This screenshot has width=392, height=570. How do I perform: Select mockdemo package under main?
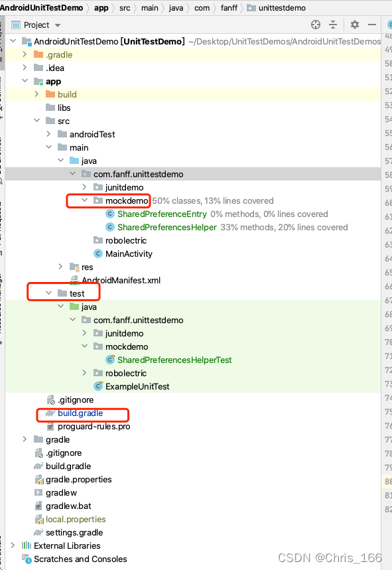point(127,200)
